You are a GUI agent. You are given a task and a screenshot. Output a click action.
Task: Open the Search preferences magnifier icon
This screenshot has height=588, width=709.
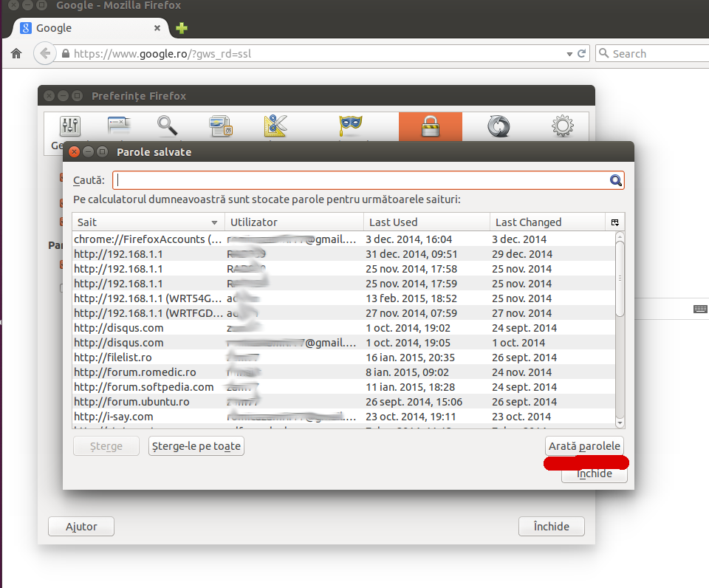tap(167, 126)
